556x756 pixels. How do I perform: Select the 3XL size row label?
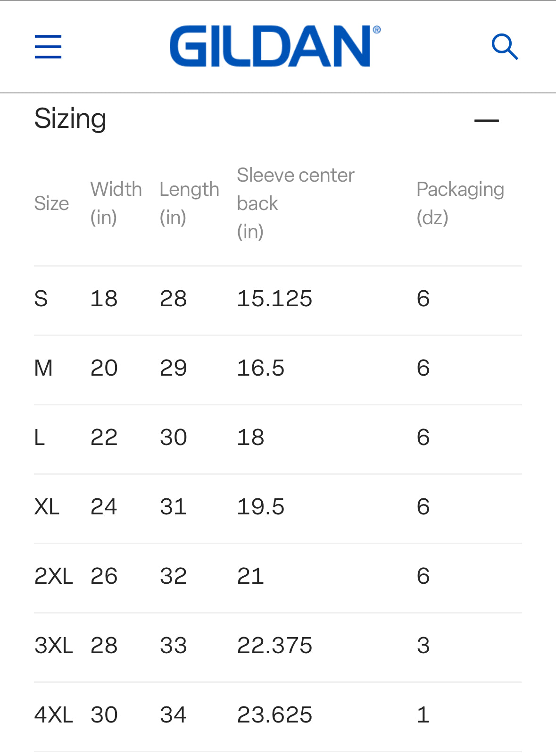click(x=54, y=646)
